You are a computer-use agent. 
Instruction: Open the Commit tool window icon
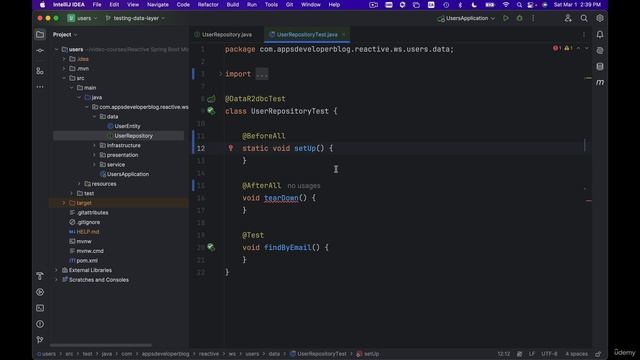[40, 51]
